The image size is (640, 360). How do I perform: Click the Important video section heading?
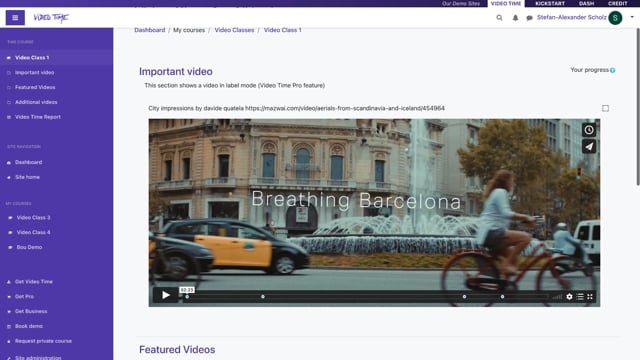pos(176,71)
